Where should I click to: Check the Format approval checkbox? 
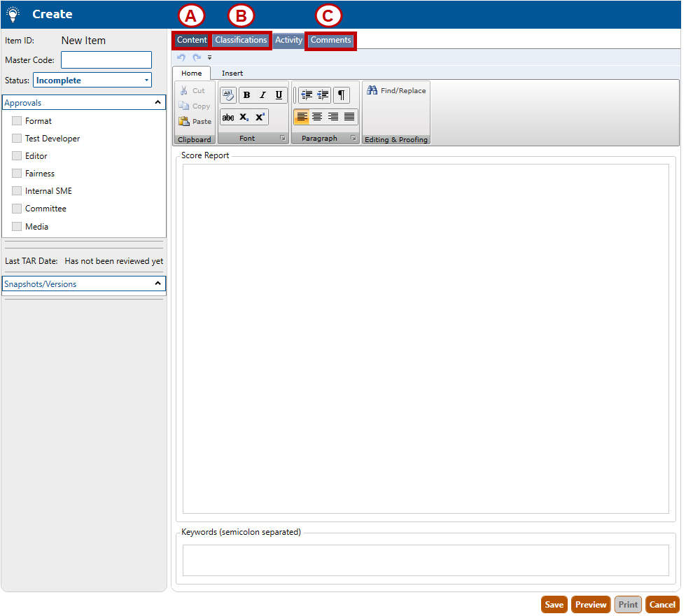(x=17, y=121)
